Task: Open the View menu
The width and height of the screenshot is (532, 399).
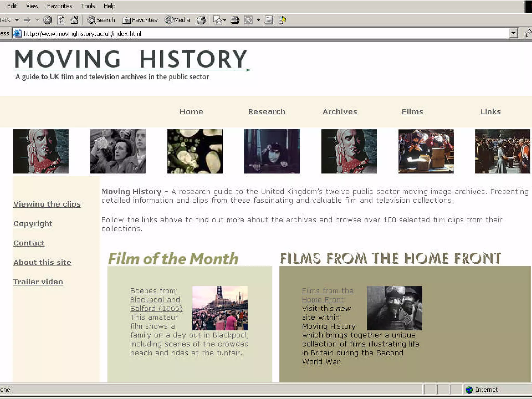Action: 32,6
